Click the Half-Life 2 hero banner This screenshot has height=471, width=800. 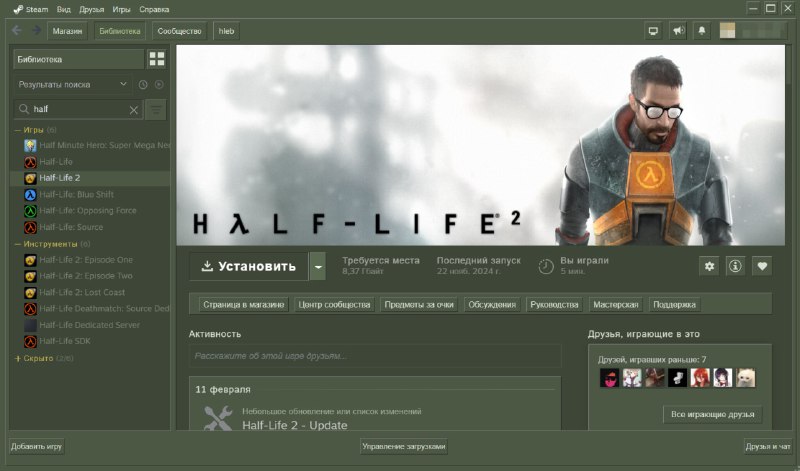tap(481, 145)
